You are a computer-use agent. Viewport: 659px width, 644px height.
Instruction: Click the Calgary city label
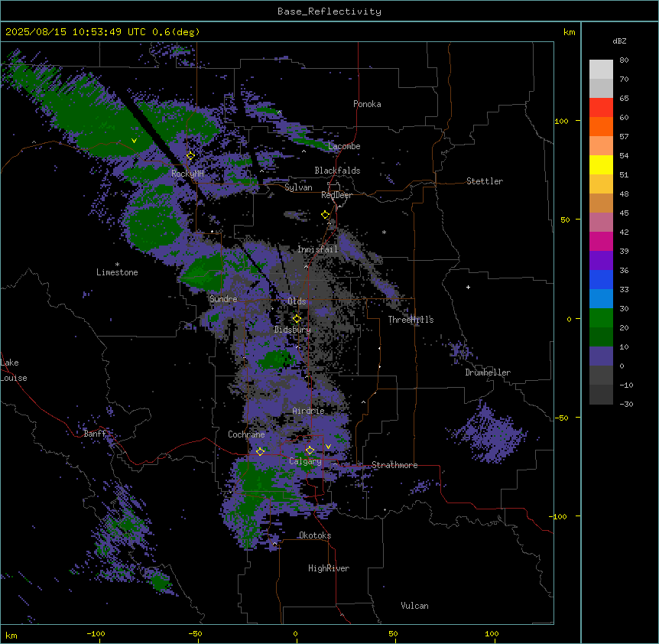coord(305,461)
